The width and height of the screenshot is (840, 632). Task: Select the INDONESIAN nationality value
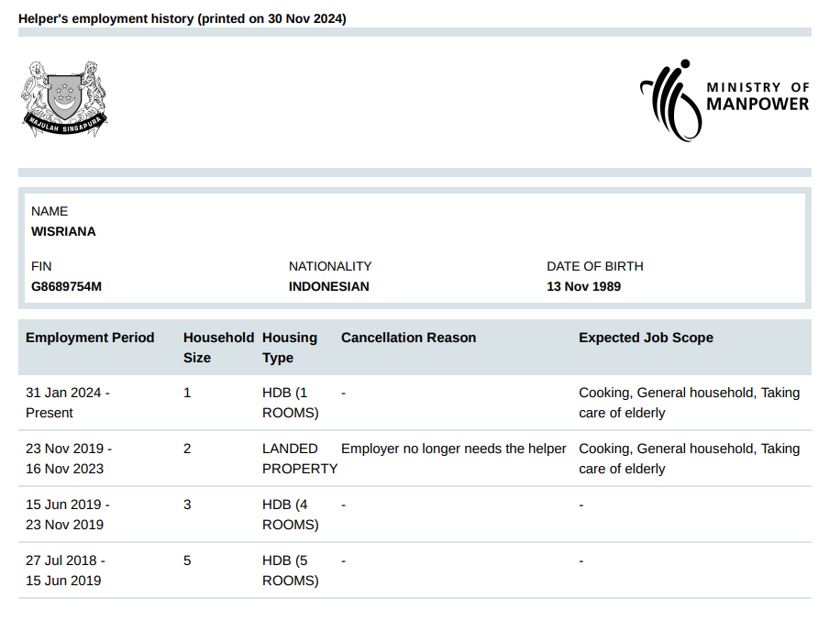point(329,286)
